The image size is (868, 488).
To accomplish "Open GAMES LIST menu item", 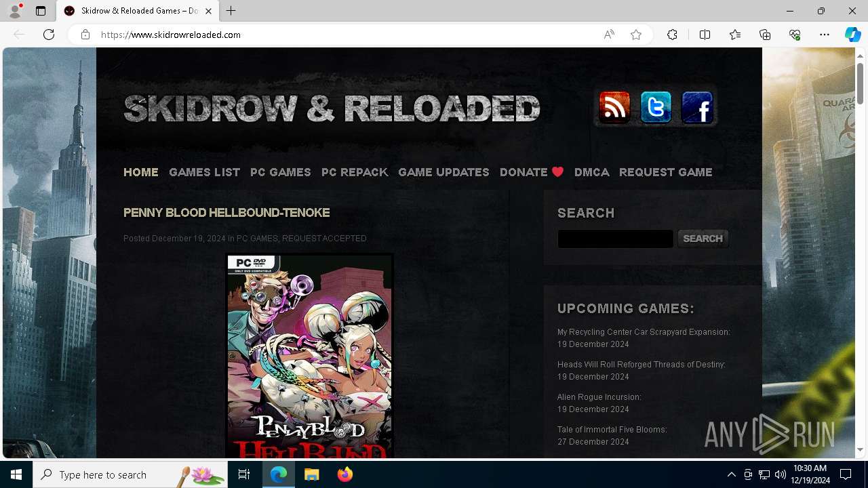I will (x=204, y=172).
